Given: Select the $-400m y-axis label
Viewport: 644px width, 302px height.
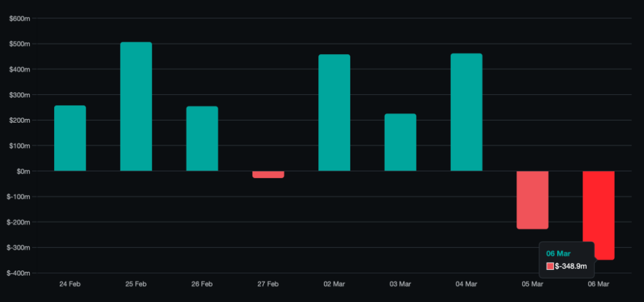Looking at the screenshot, I should [x=19, y=273].
